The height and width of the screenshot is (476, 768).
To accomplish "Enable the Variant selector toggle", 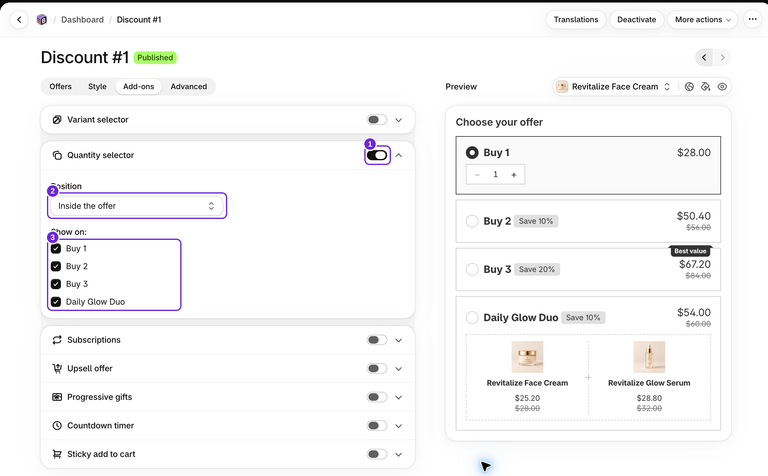I will [377, 120].
